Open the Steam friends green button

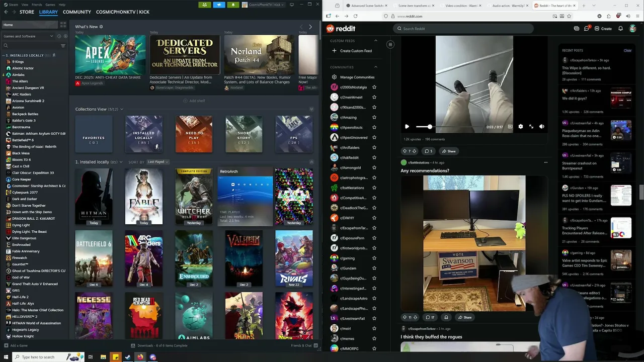[x=204, y=5]
